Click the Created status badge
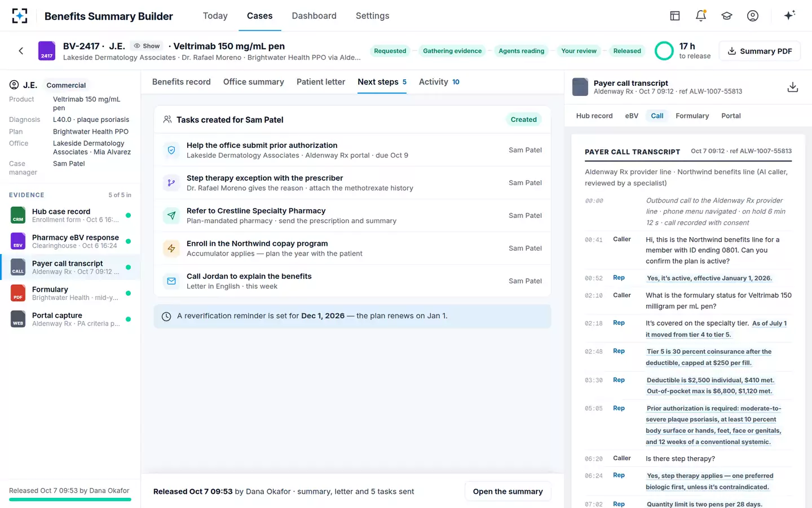The image size is (812, 508). (524, 120)
